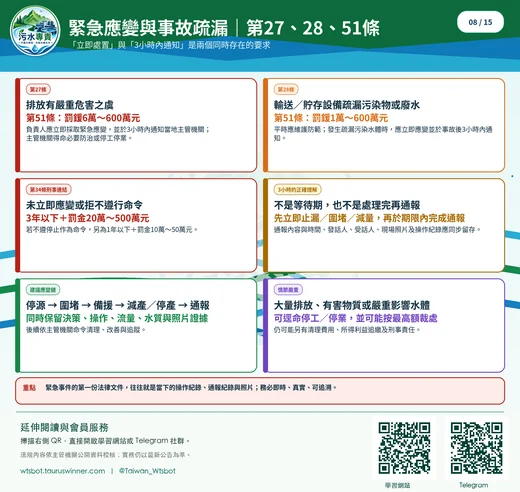The height and width of the screenshot is (492, 520).
Task: Click the disclaimer starting with 法規內容依主管機關
Action: pyautogui.click(x=105, y=455)
